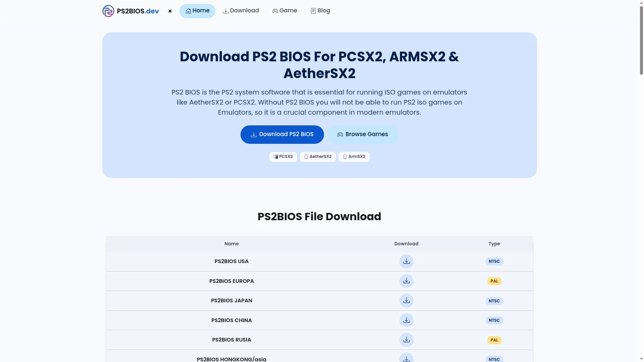
Task: Click the vertical scrollbar thumb
Action: 641,40
